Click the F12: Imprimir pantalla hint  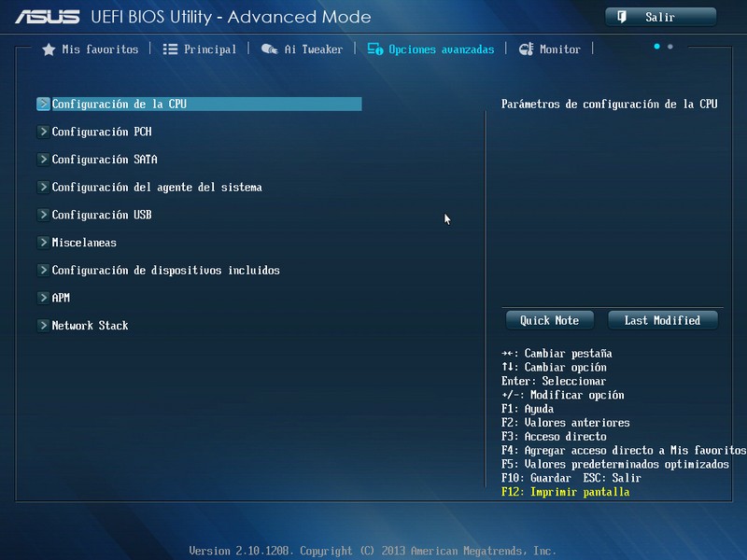[566, 492]
